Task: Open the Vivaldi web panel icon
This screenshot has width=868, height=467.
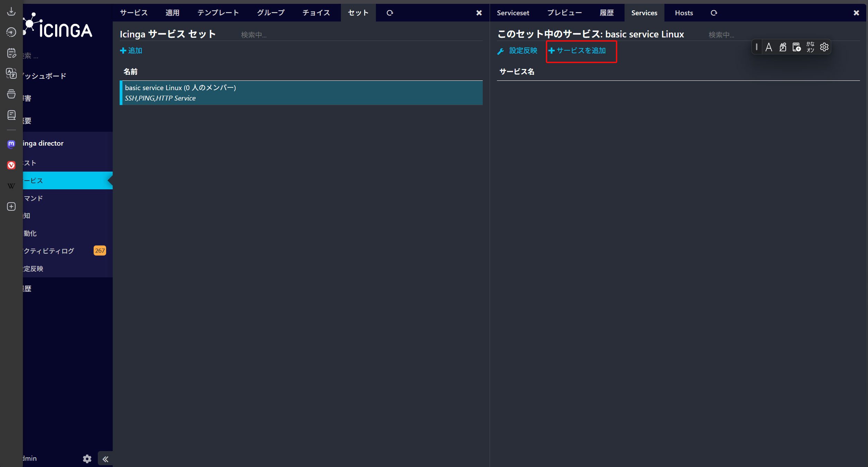Action: click(11, 165)
